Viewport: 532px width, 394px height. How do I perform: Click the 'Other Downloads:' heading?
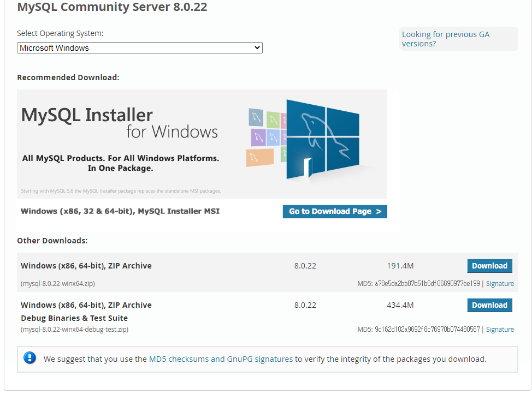point(52,241)
